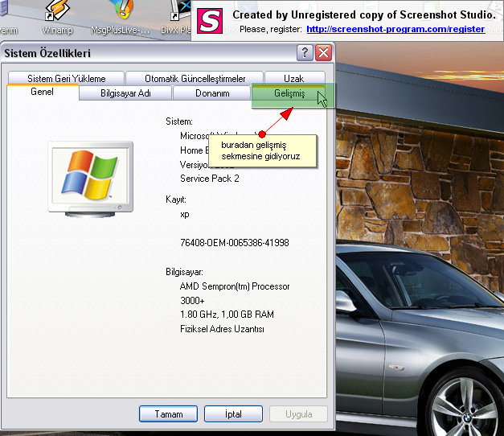Switch to Otomatik Güncelleştirmeler tab
This screenshot has width=504, height=436.
195,79
